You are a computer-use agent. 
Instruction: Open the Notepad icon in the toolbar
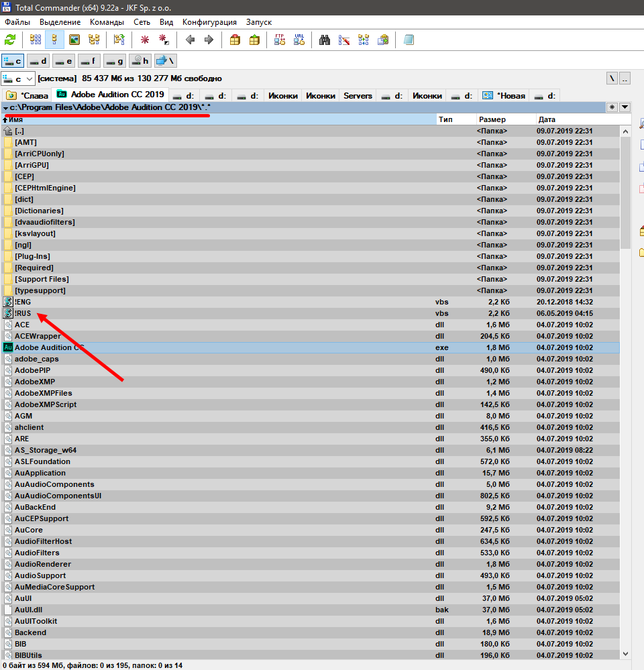click(x=409, y=40)
